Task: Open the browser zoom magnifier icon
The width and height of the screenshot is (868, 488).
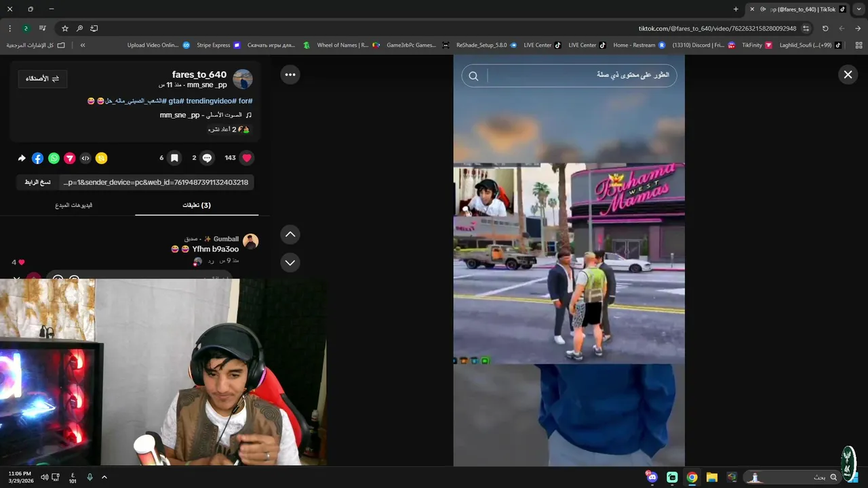Action: coord(79,28)
